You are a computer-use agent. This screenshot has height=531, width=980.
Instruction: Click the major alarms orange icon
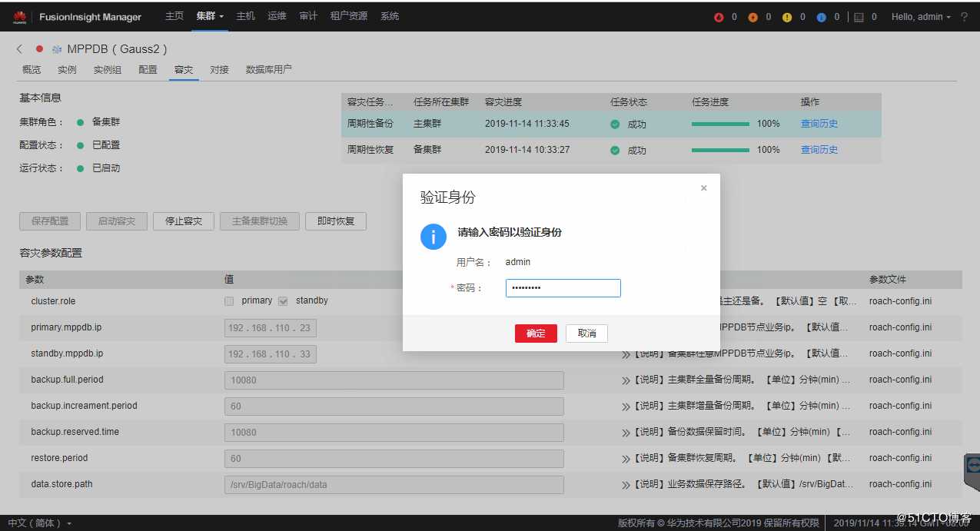coord(754,16)
